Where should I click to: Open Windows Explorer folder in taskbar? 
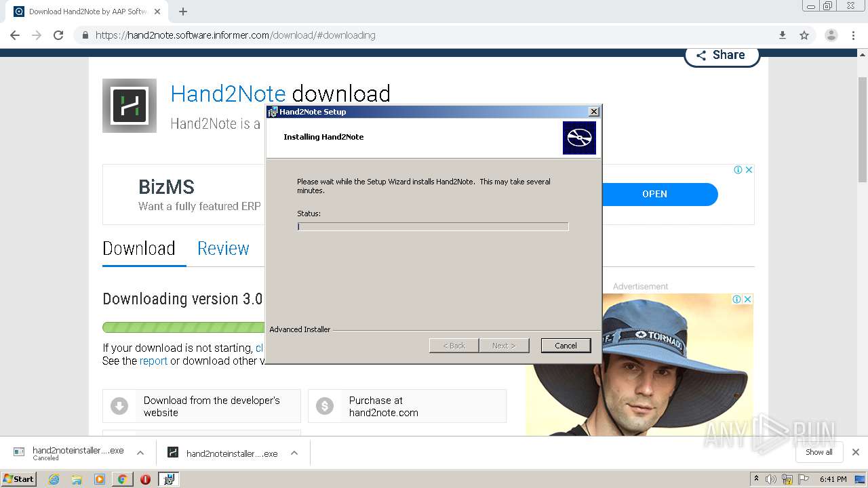[x=77, y=479]
